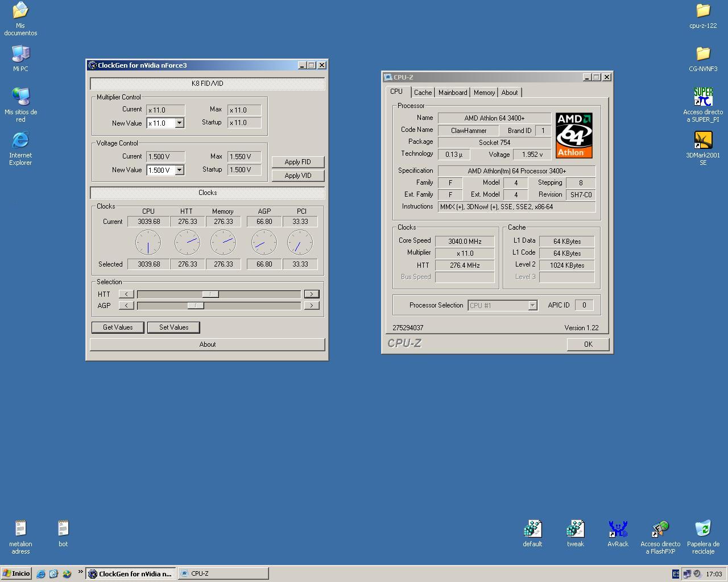728x582 pixels.
Task: Click OK button in CPU-Z
Action: click(588, 344)
